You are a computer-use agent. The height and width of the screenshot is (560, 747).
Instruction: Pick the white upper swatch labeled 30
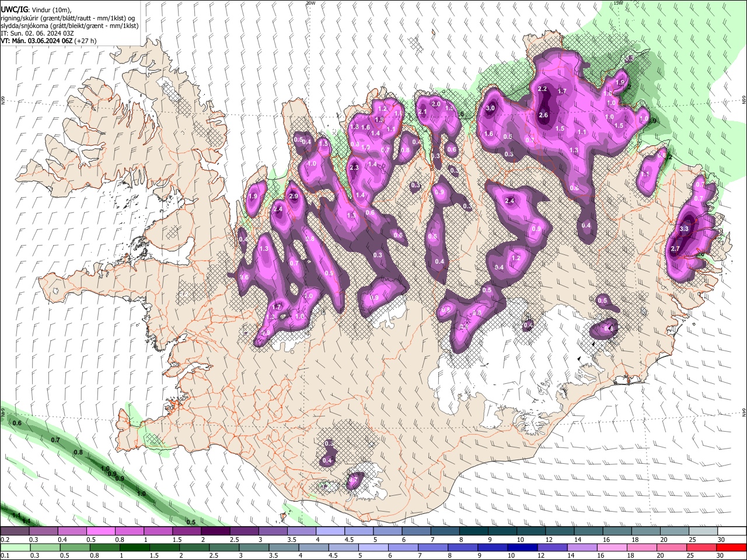732,531
